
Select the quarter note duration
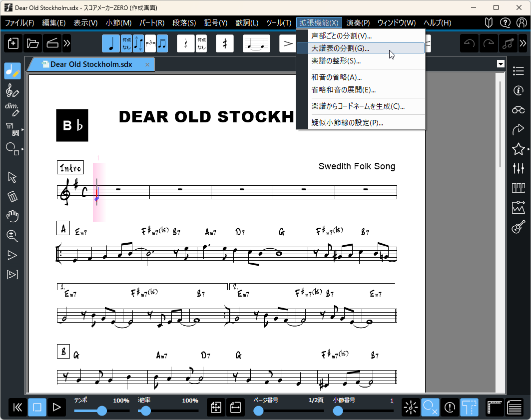point(111,43)
